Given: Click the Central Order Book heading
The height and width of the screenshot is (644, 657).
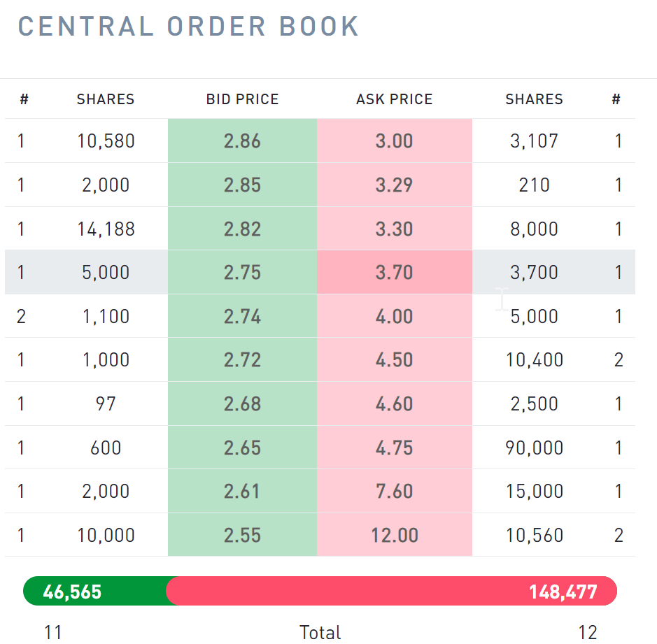Looking at the screenshot, I should (x=188, y=27).
